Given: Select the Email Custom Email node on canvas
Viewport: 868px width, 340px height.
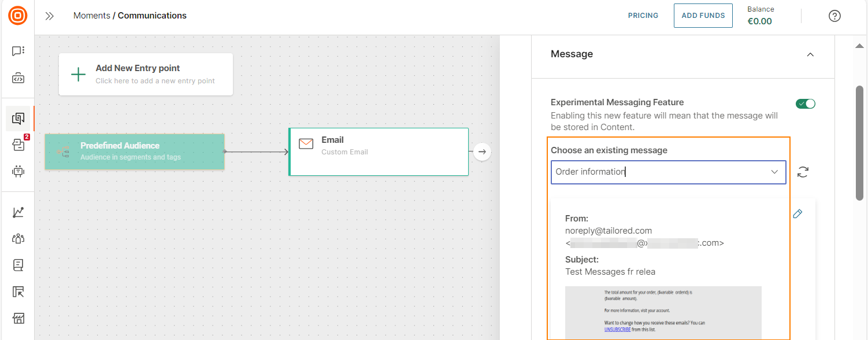Looking at the screenshot, I should (x=379, y=151).
